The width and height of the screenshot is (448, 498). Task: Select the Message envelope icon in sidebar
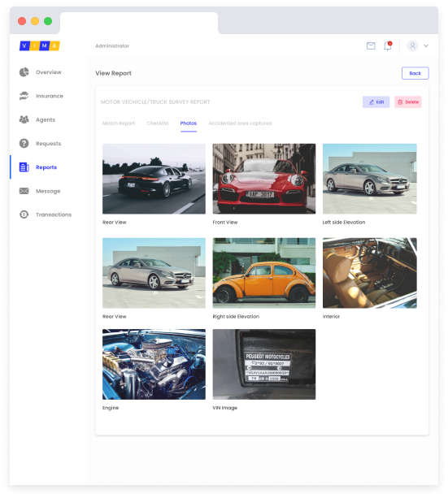click(x=24, y=191)
